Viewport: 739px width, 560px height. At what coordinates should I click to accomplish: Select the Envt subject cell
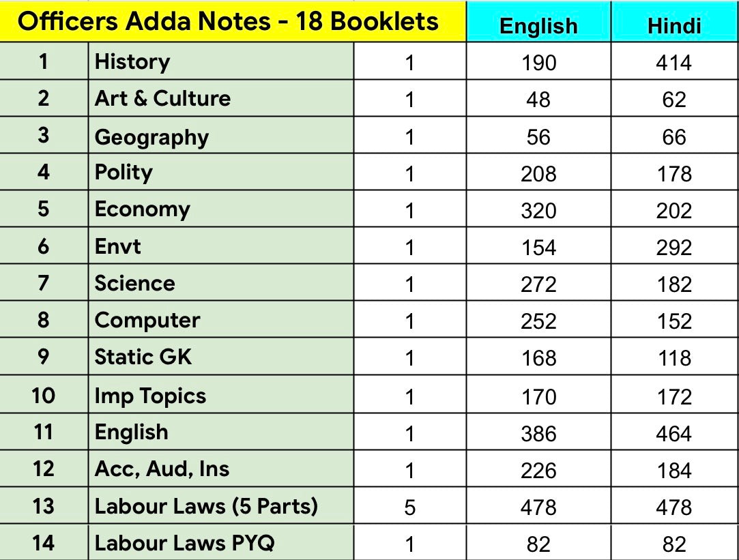pyautogui.click(x=118, y=246)
